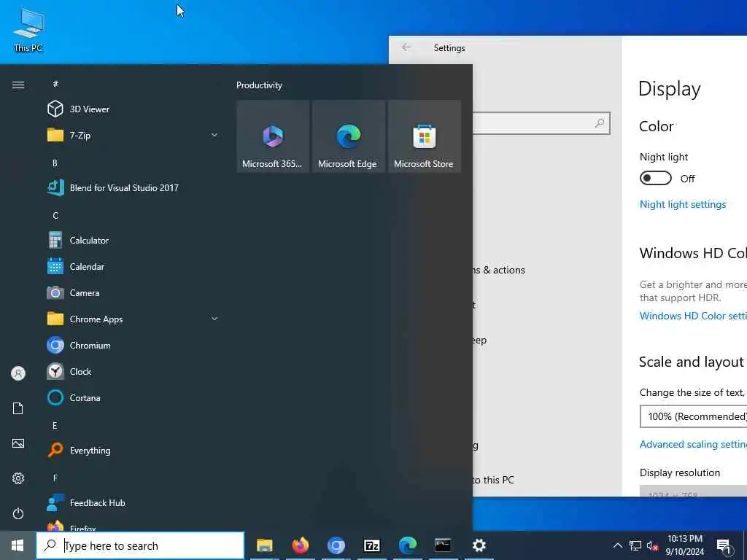Click the taskbar search box
This screenshot has height=560, width=747.
(x=140, y=545)
